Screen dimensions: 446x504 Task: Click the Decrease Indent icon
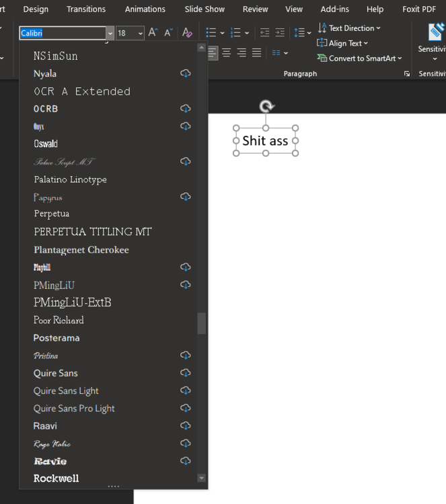(264, 33)
